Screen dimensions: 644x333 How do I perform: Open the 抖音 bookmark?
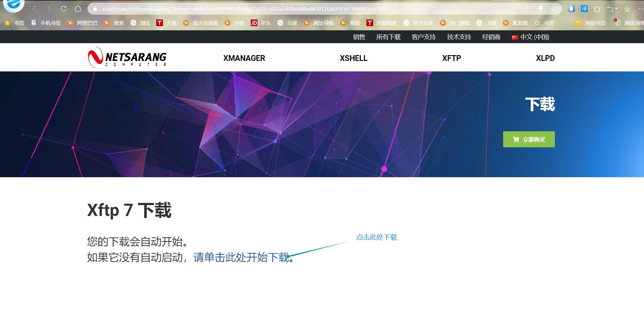pyautogui.click(x=235, y=23)
